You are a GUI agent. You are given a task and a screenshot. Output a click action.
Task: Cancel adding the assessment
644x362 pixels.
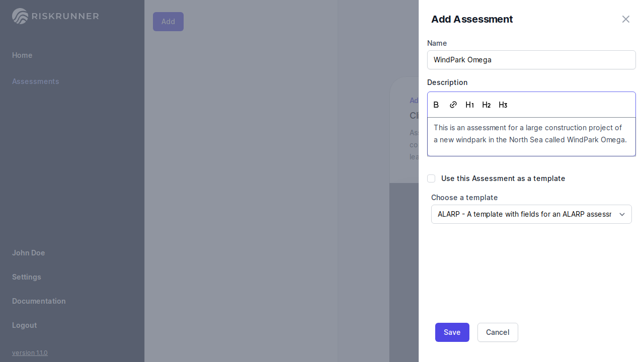[x=497, y=332]
